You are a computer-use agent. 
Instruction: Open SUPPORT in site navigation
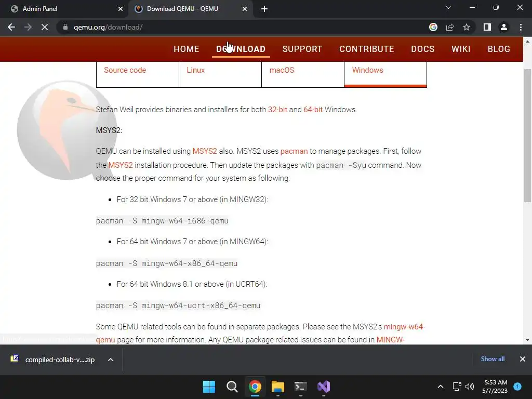(302, 49)
